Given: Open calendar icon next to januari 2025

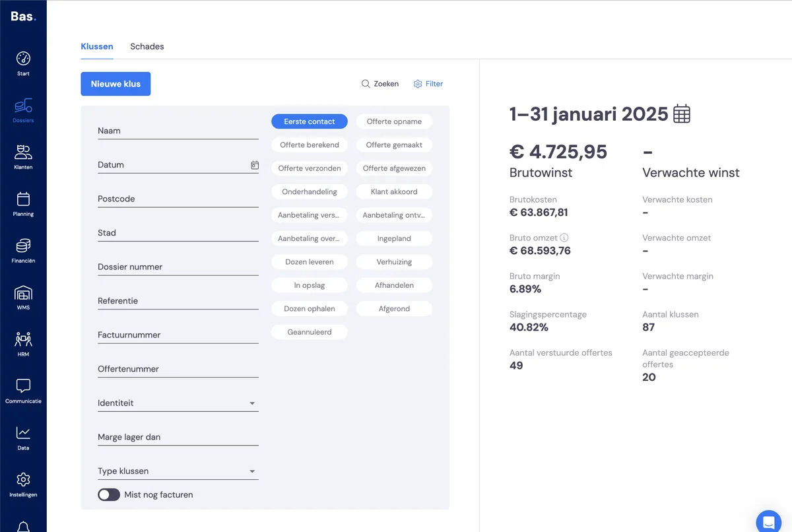Looking at the screenshot, I should [x=682, y=114].
